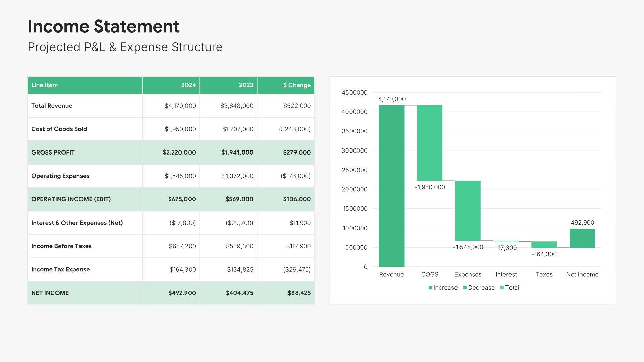Screen dimensions: 644x362
Task: Click the Taxes waterfall bar
Action: coord(544,244)
